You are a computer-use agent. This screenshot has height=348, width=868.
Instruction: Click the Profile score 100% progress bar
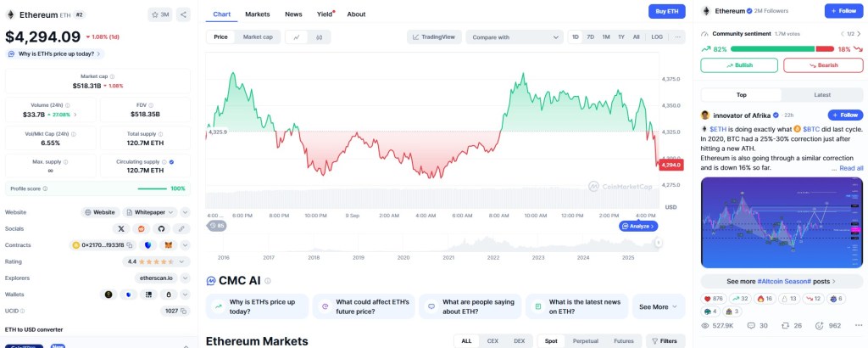(153, 188)
